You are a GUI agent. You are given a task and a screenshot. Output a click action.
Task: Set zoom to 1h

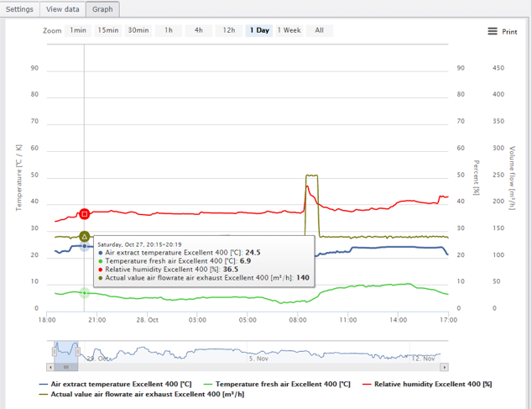169,30
